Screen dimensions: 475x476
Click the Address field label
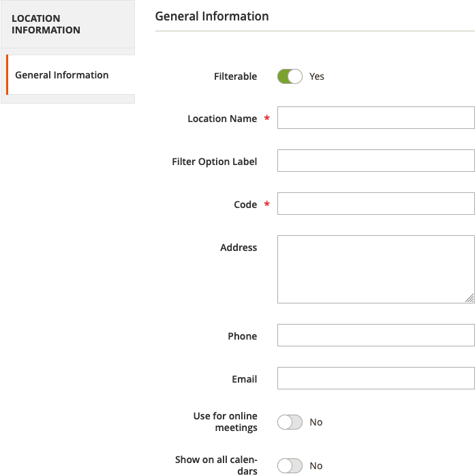(239, 248)
